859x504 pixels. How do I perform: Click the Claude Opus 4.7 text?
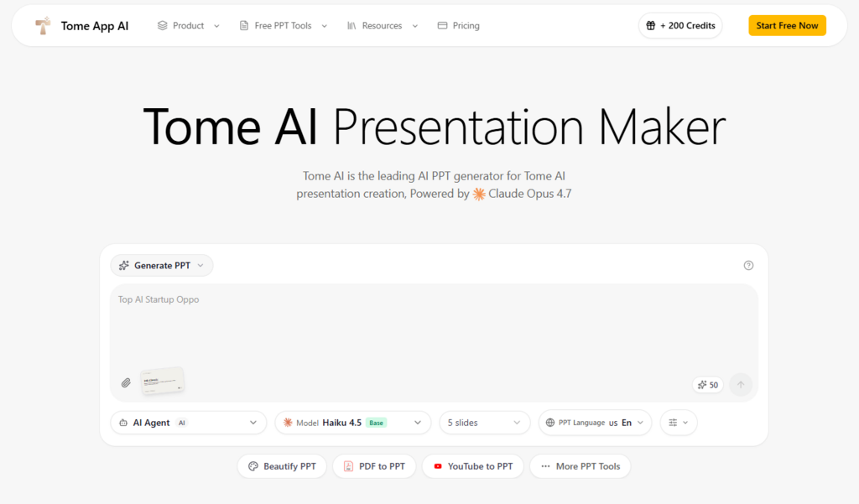click(x=530, y=194)
